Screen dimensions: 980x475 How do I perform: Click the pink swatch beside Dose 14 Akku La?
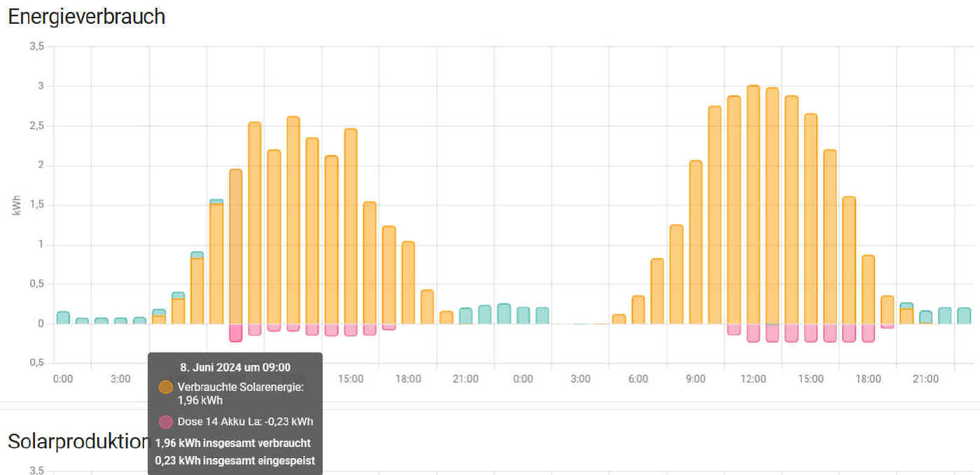tap(166, 422)
